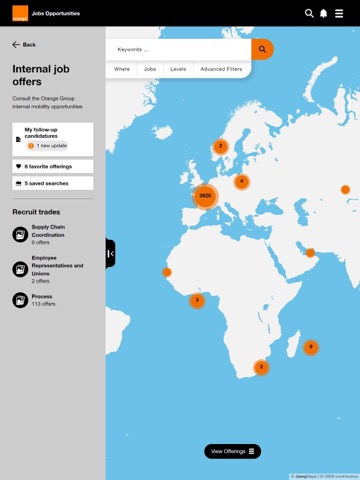Select the 3920 offers cluster in France
Image resolution: width=360 pixels, height=480 pixels.
pyautogui.click(x=205, y=196)
